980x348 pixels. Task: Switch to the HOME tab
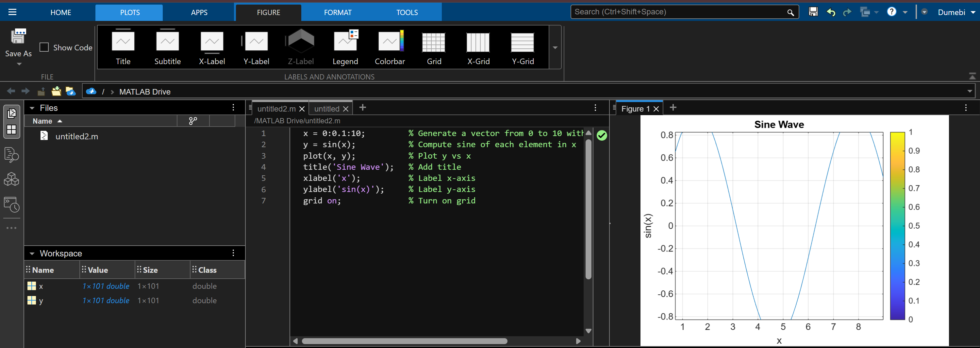61,12
